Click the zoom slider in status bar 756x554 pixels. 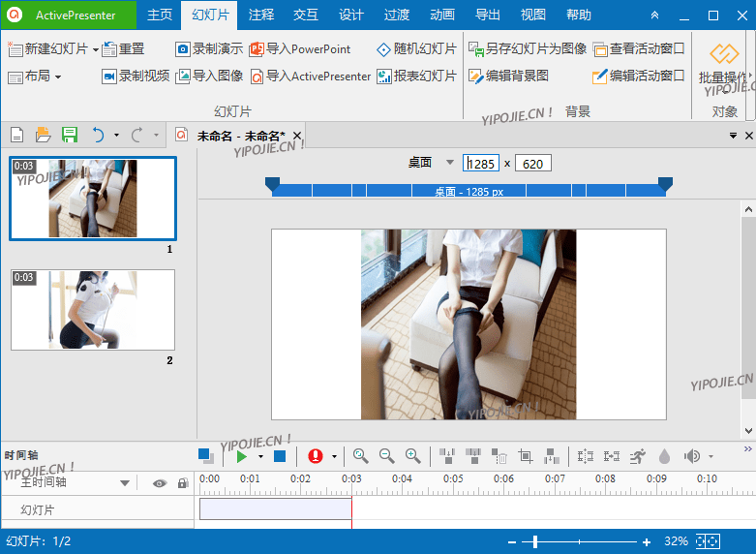pos(534,541)
